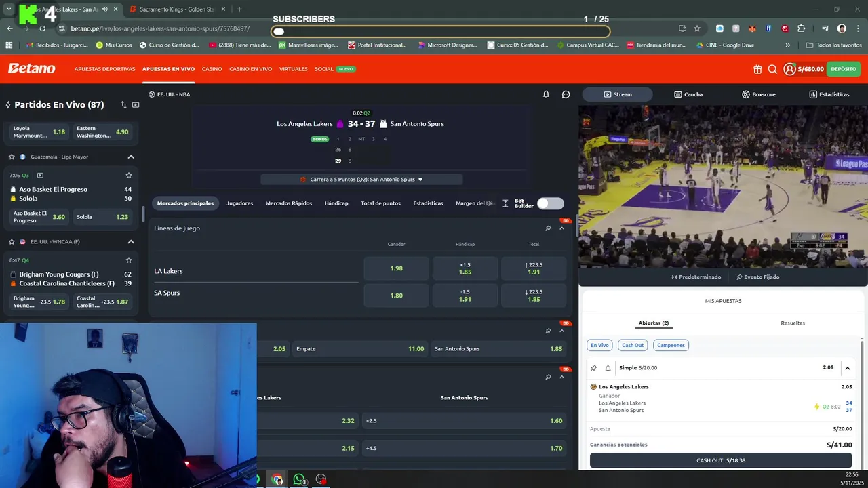Switch to the Jugadores markets tab
868x488 pixels.
coord(239,203)
